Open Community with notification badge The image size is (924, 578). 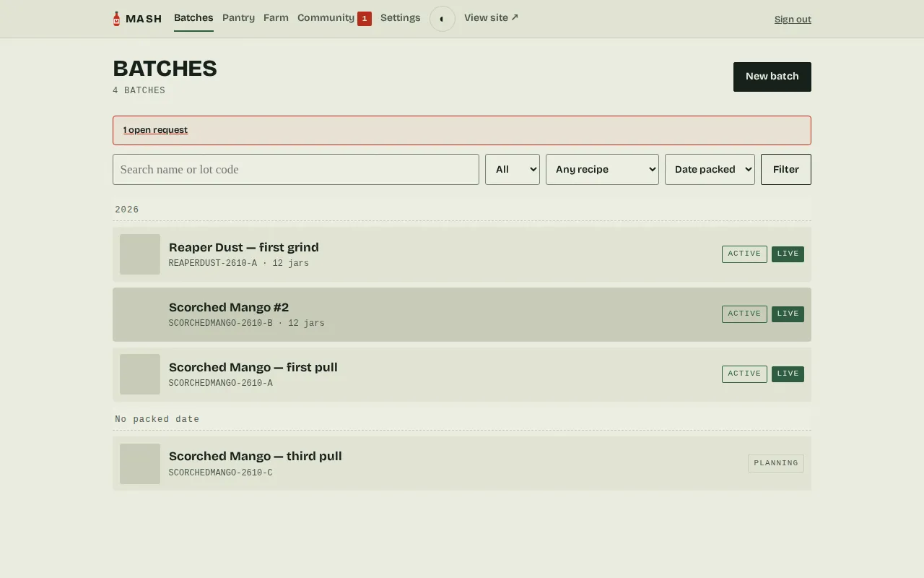click(334, 18)
